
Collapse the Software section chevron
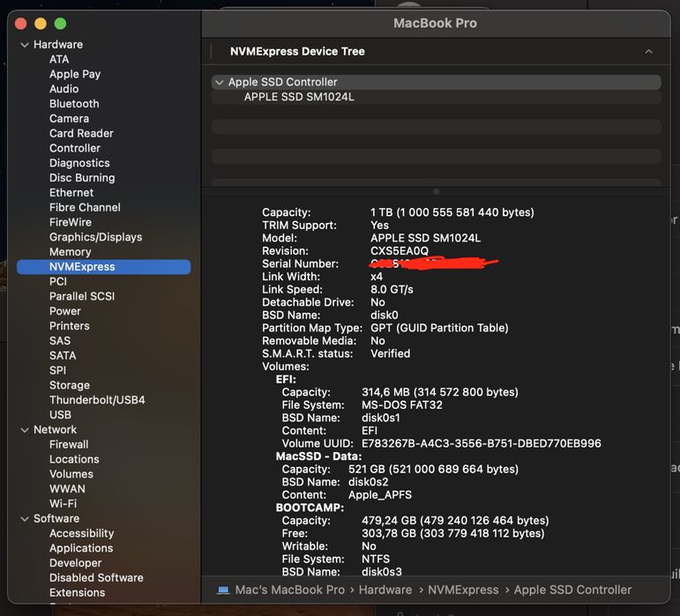coord(25,518)
